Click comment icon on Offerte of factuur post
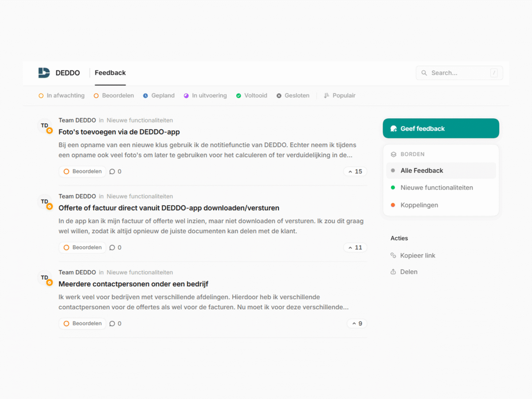This screenshot has height=399, width=532. 112,248
